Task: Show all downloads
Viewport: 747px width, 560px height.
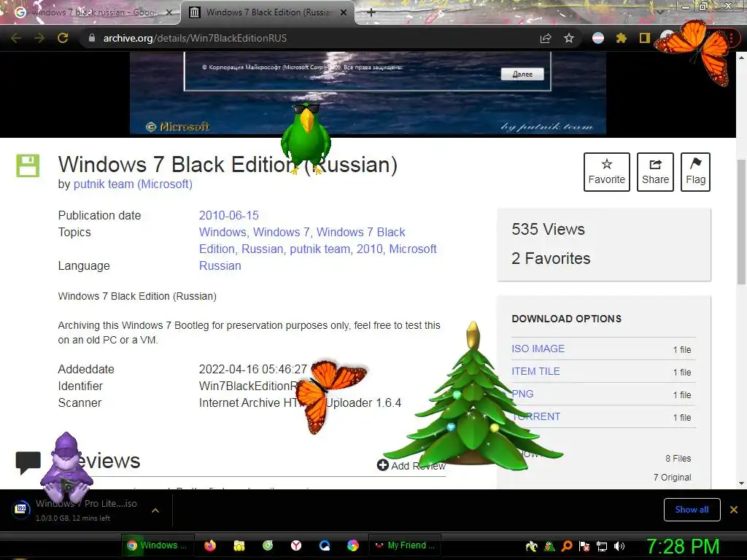Action: (x=692, y=510)
